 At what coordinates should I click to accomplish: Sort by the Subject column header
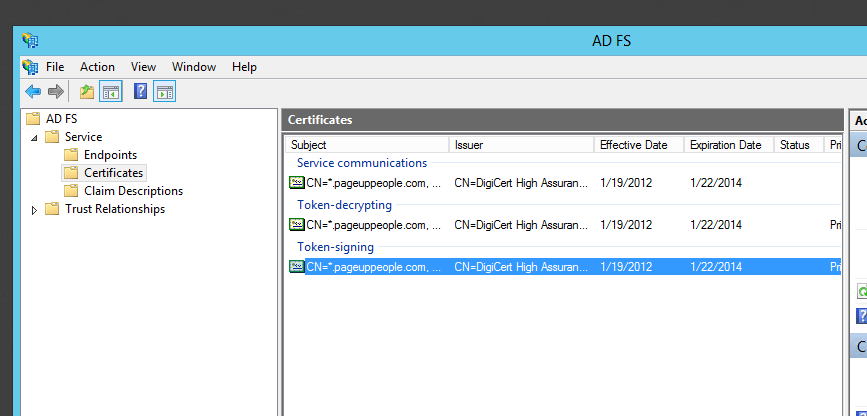[x=367, y=145]
